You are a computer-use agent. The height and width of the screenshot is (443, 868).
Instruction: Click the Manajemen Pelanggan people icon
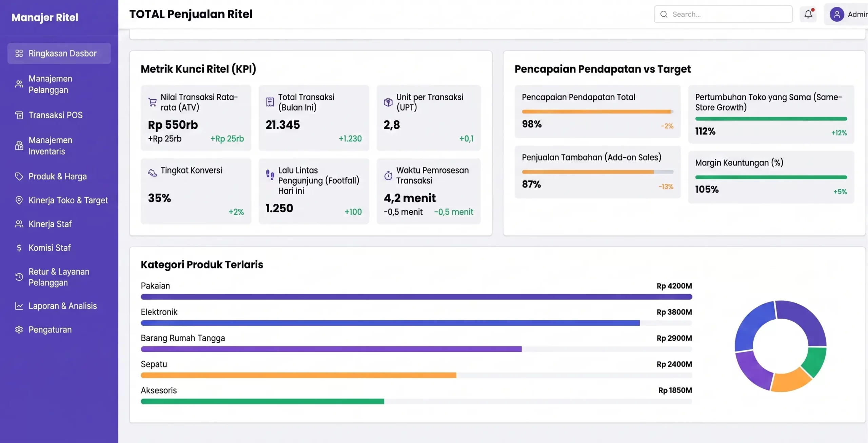[19, 84]
